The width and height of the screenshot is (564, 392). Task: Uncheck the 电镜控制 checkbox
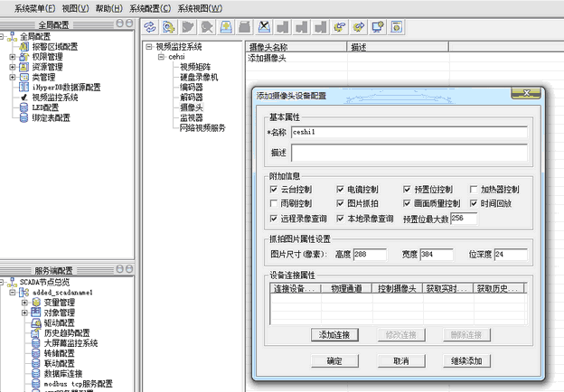[x=340, y=189]
